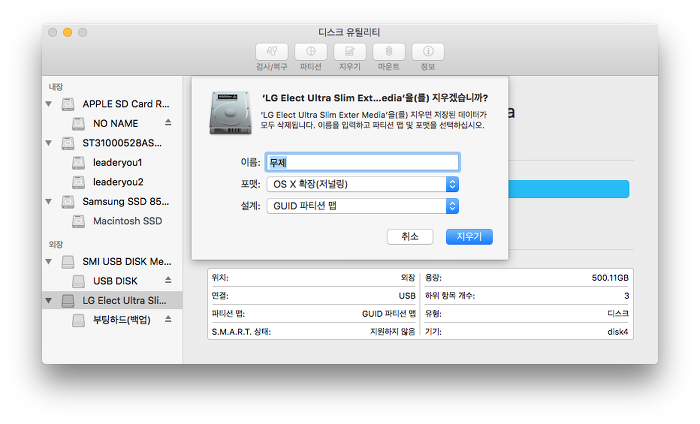Click the Samsung SSD disk icon
The image size is (700, 424).
pos(68,202)
